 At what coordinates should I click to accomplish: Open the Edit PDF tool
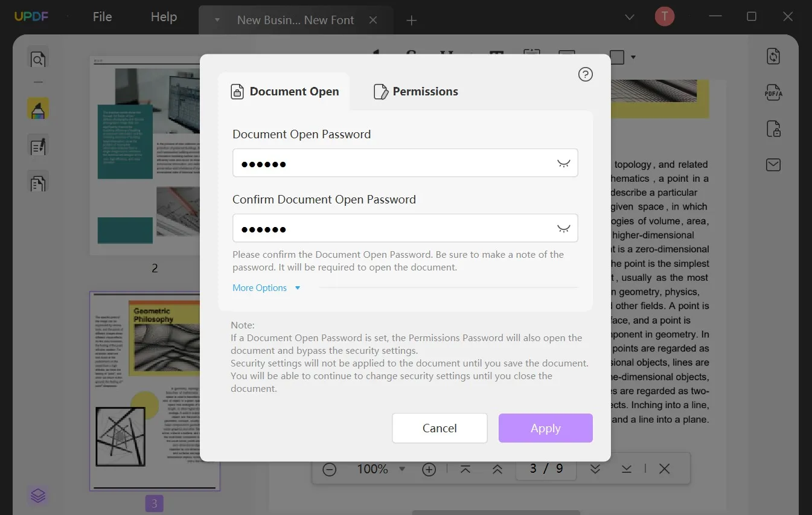(x=38, y=146)
